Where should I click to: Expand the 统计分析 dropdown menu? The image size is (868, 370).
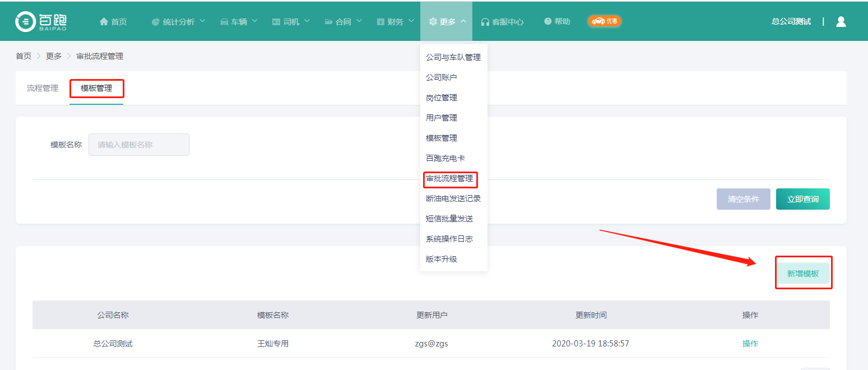point(178,22)
